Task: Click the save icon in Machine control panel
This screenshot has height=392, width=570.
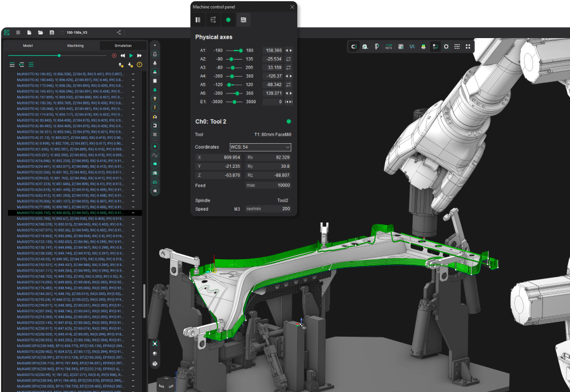Action: 244,20
